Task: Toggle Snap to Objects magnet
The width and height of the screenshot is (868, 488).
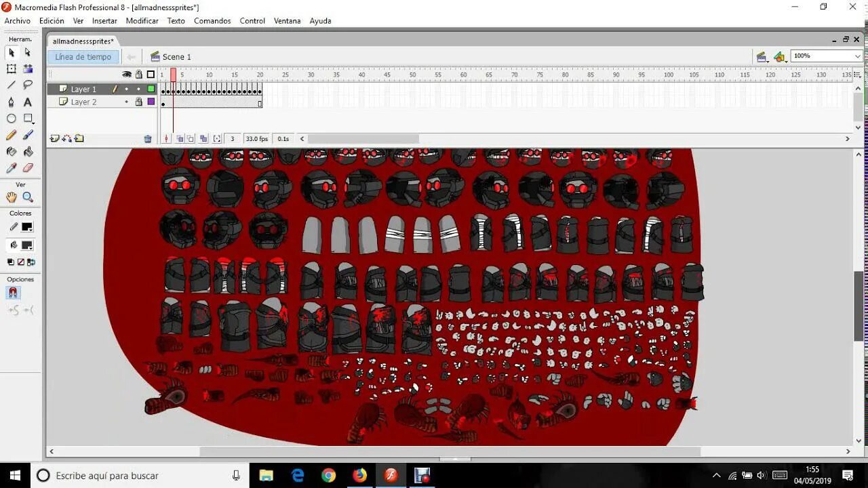Action: pos(13,293)
